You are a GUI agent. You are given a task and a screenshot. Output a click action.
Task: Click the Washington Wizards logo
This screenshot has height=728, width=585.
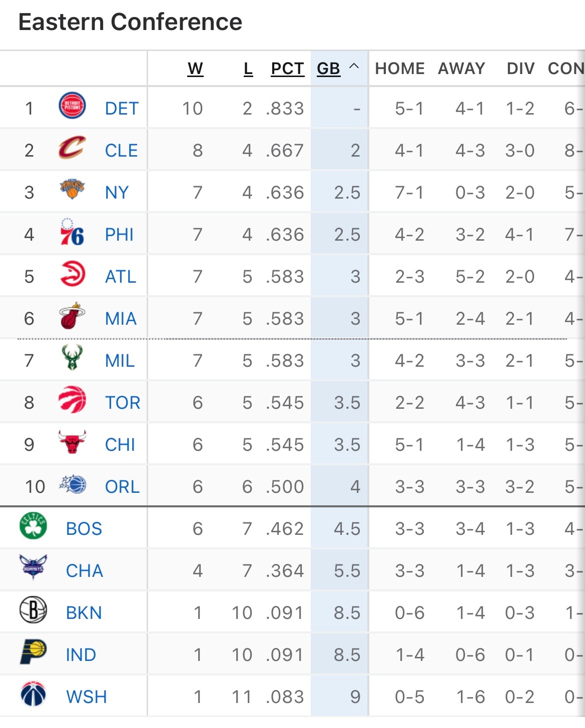[x=33, y=694]
